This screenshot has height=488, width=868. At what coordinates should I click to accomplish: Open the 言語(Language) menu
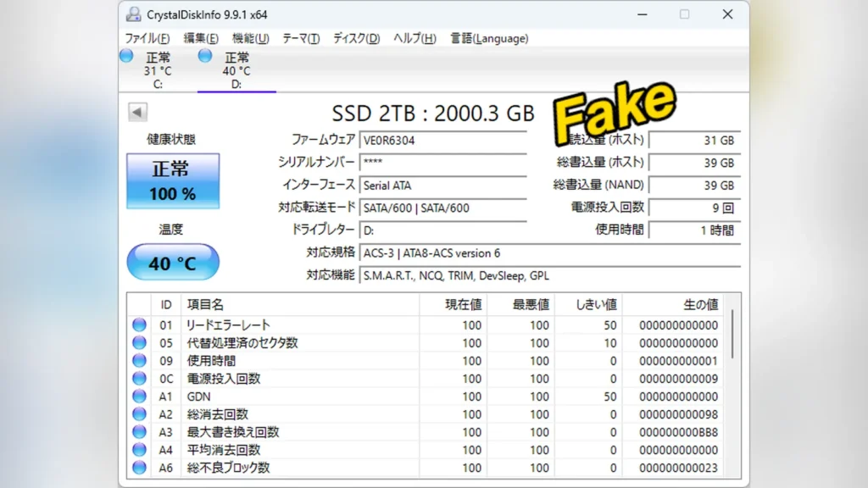pyautogui.click(x=489, y=38)
